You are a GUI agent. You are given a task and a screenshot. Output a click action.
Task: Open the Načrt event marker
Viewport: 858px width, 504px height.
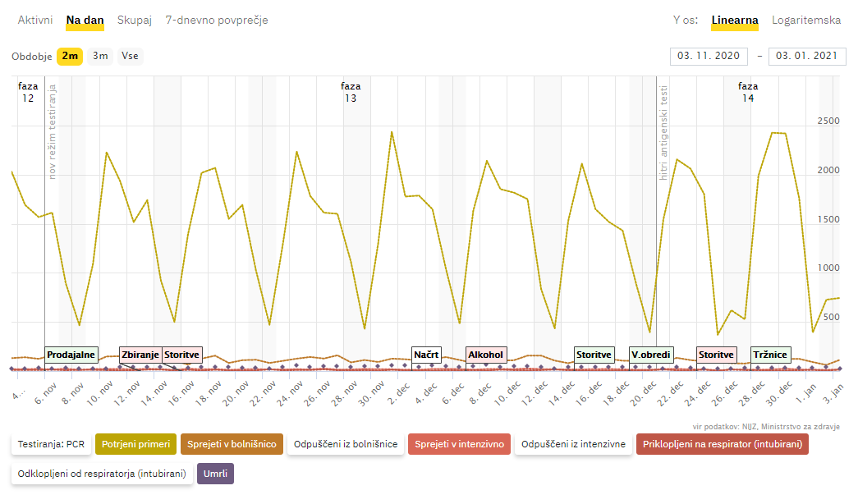(427, 355)
